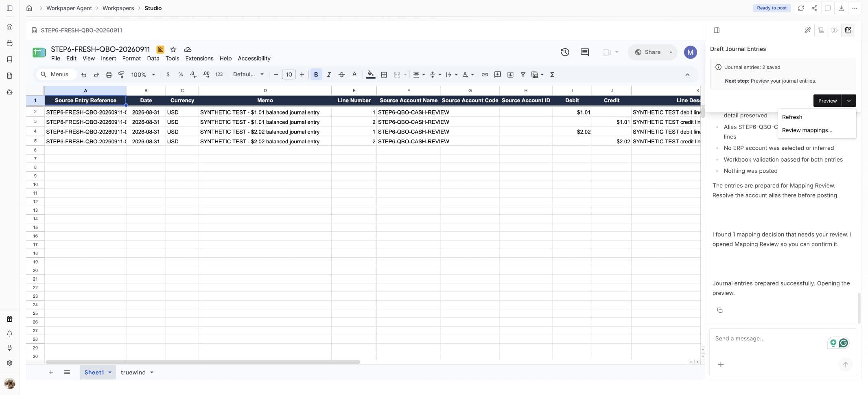Screen dimensions: 868x395
Task: Open Sheet1 tab dropdown arrow
Action: click(110, 372)
